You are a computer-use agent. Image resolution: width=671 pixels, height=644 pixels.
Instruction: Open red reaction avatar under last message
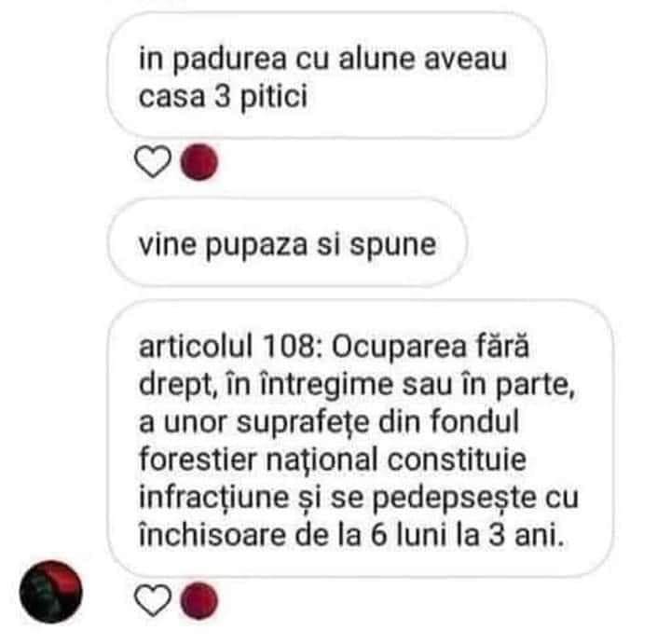point(199,601)
